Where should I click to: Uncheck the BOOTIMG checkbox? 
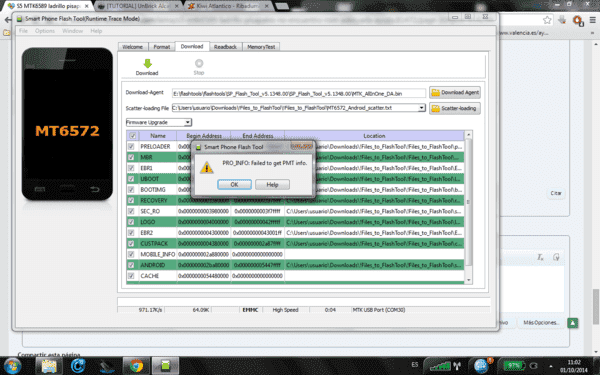coord(131,189)
